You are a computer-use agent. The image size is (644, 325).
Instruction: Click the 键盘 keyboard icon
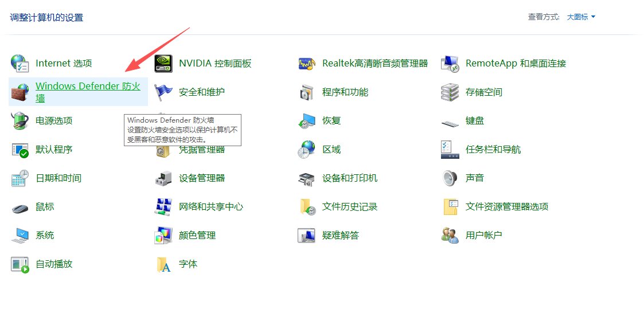pyautogui.click(x=450, y=123)
